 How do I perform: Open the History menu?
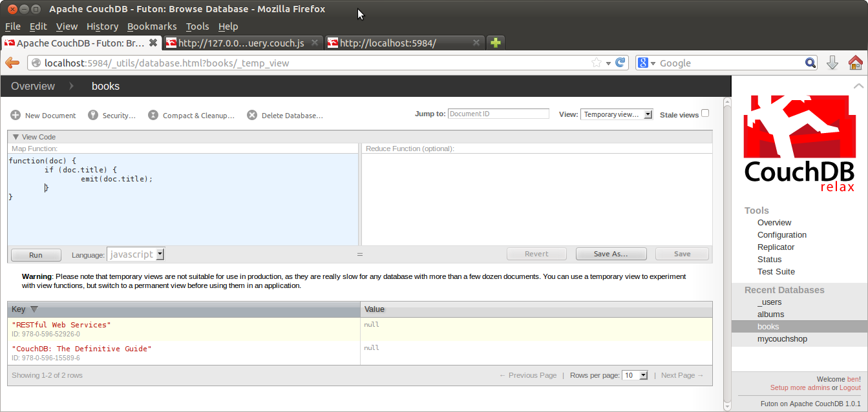point(102,26)
